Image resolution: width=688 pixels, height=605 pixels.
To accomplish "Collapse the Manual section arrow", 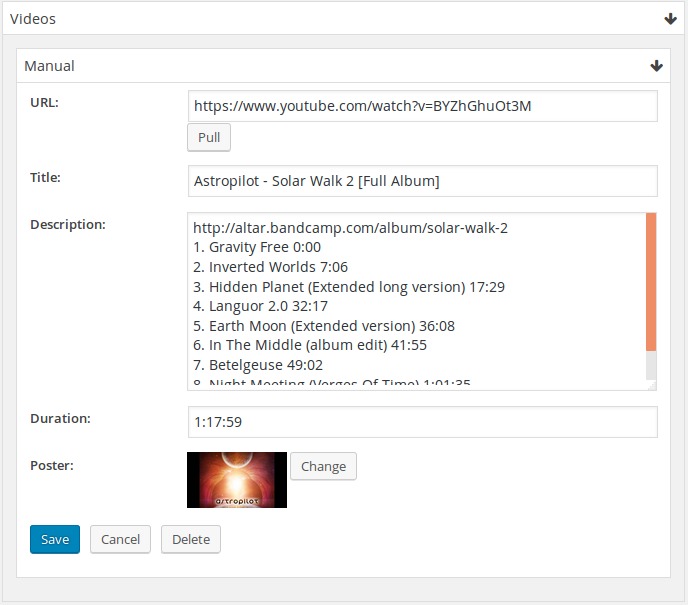I will [656, 66].
